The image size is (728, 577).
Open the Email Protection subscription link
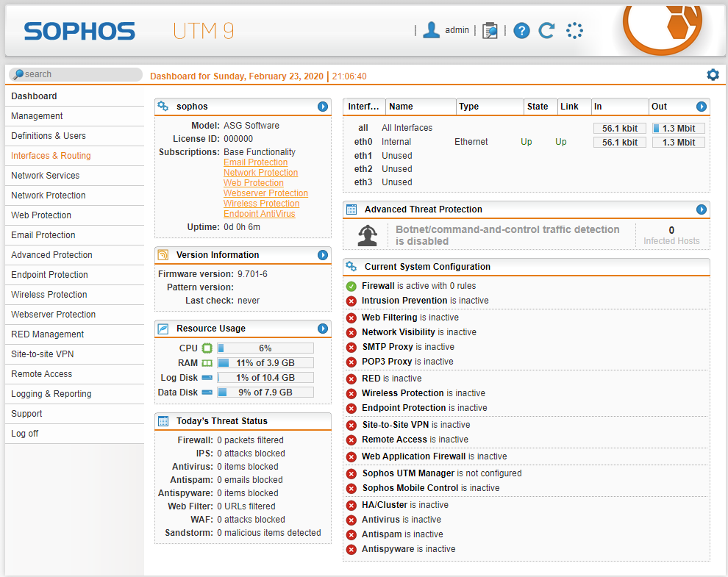pyautogui.click(x=255, y=162)
